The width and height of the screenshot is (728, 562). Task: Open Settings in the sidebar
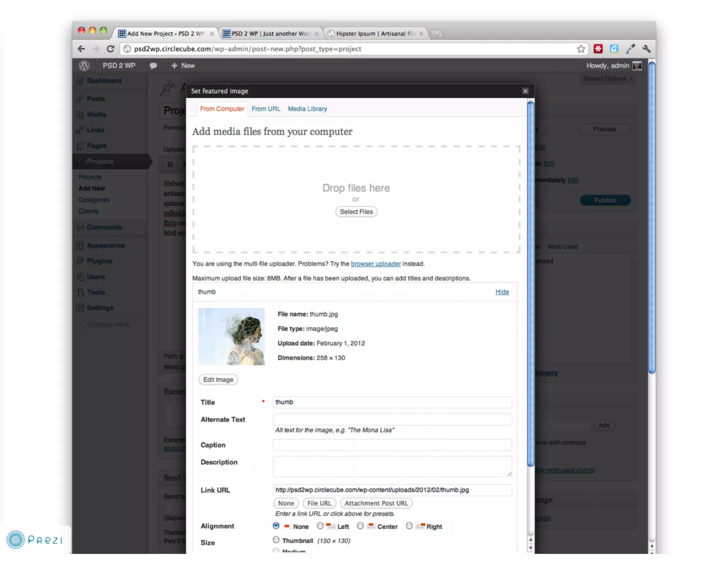click(100, 308)
